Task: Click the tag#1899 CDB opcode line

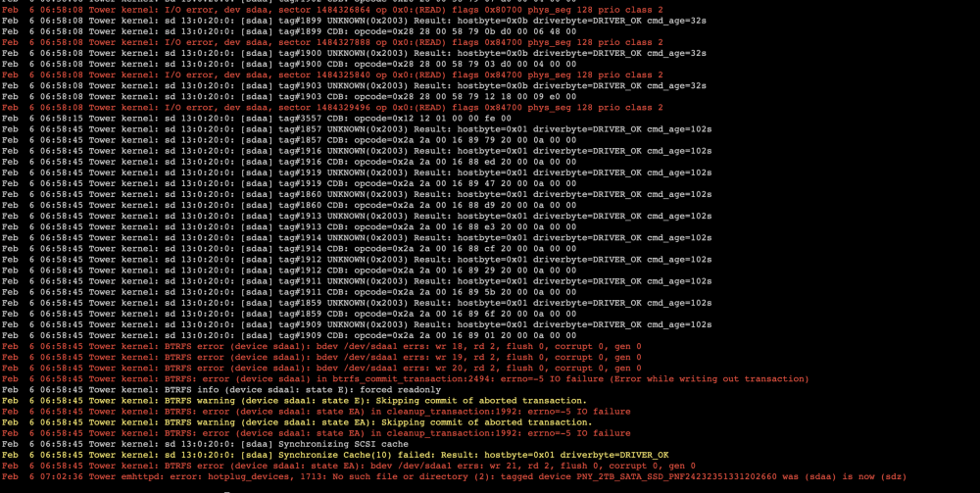Action: point(289,31)
